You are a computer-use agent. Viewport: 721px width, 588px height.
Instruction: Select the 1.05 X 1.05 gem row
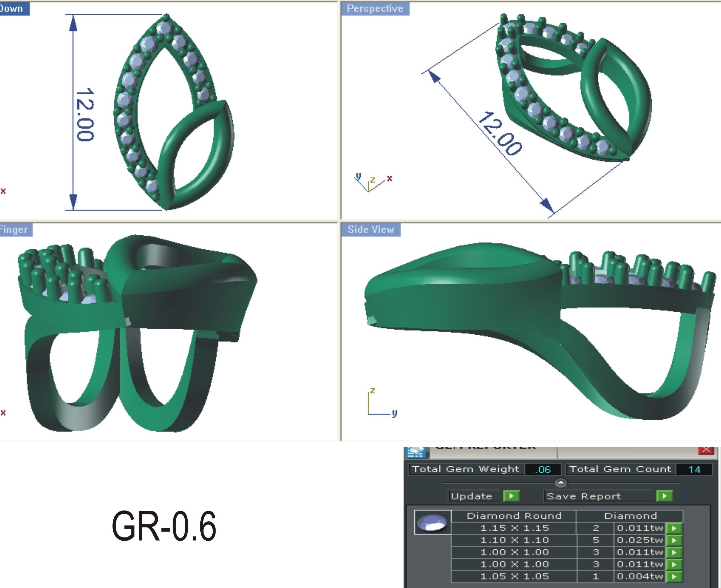point(514,576)
